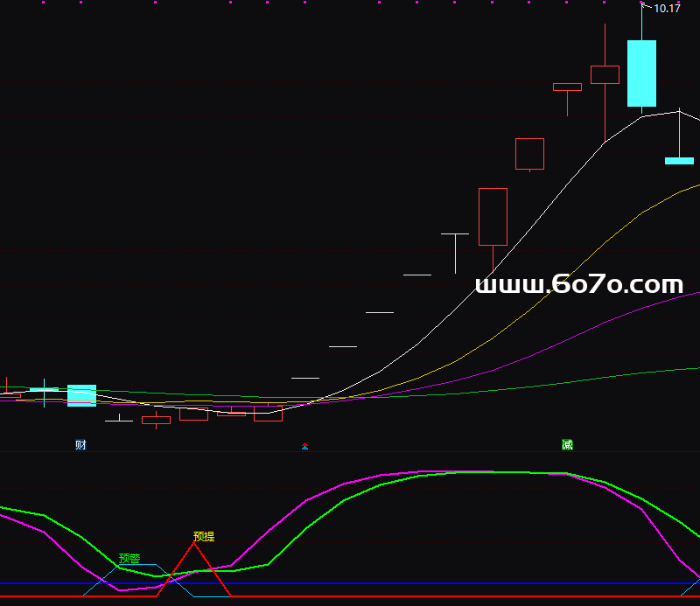Image resolution: width=700 pixels, height=606 pixels.
Task: Click the horizontal blue indicator baseline
Action: (350, 583)
